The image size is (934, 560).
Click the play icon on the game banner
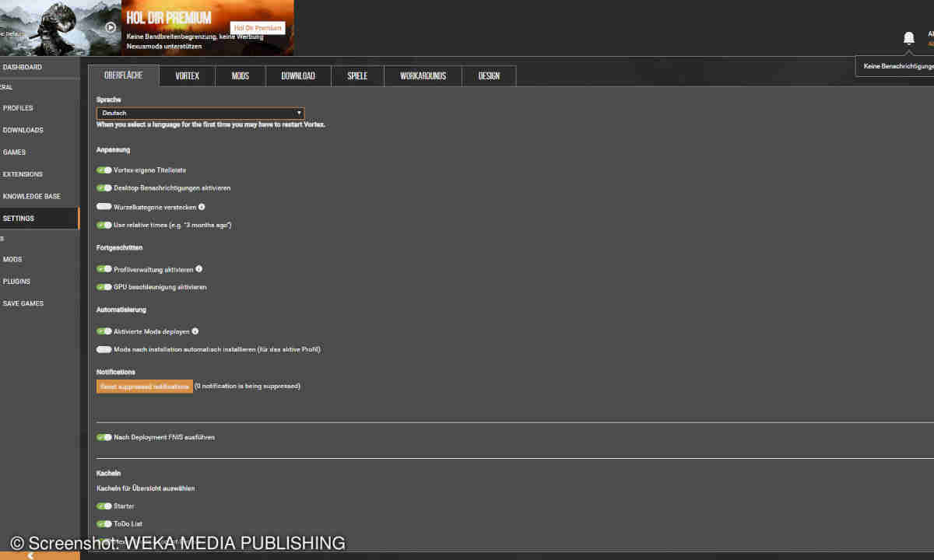pos(111,28)
